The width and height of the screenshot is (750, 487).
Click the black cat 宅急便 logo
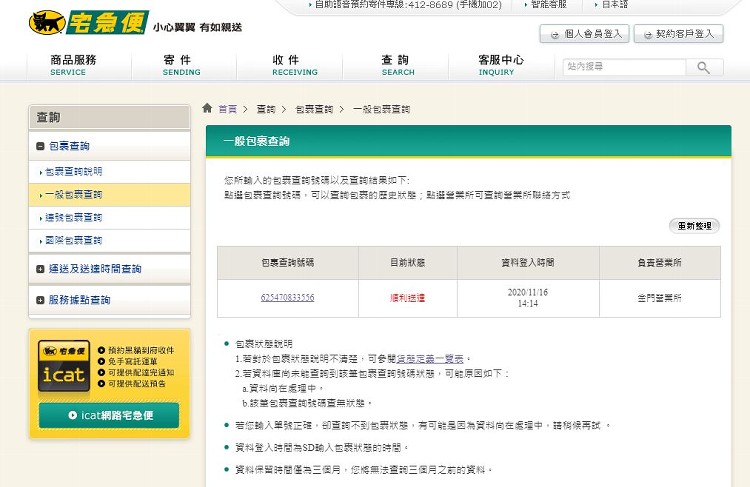coord(89,22)
